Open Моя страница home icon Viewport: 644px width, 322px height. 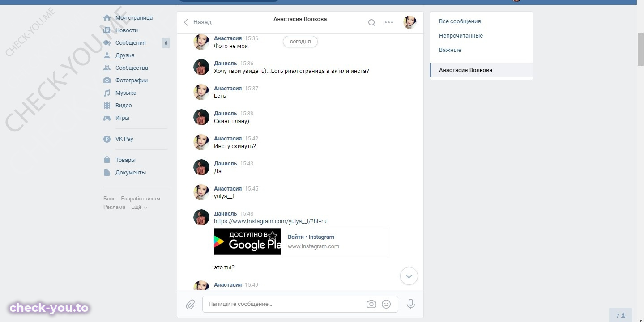coord(107,18)
